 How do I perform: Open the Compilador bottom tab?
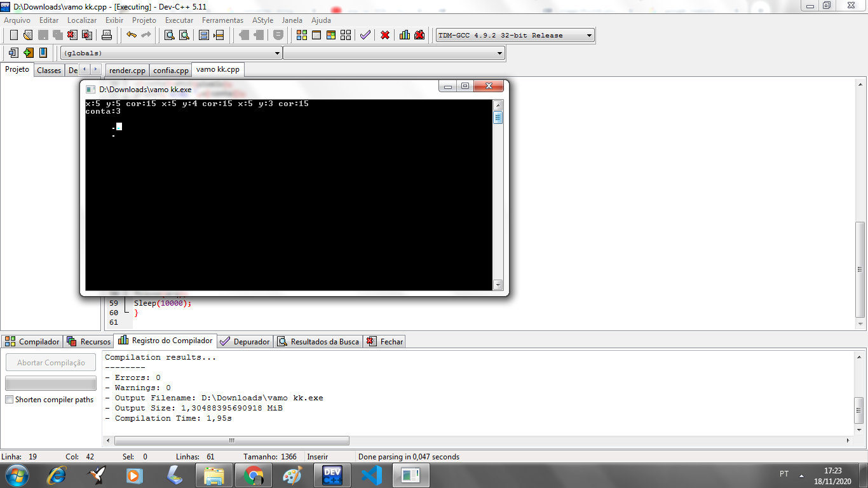pyautogui.click(x=32, y=342)
